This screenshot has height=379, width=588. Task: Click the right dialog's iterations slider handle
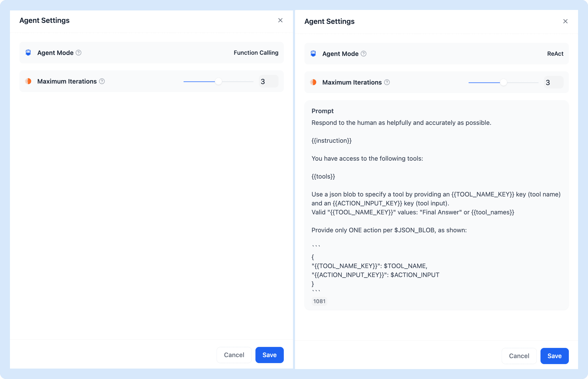point(504,82)
